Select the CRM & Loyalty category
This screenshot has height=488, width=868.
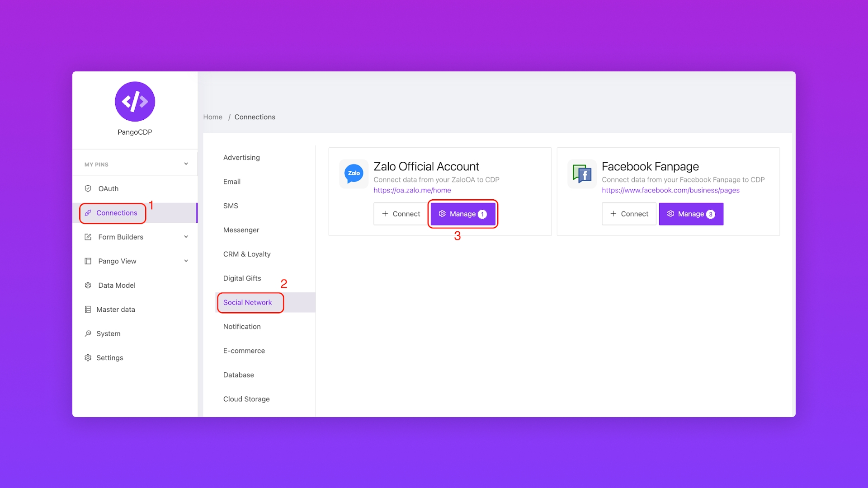click(x=246, y=254)
